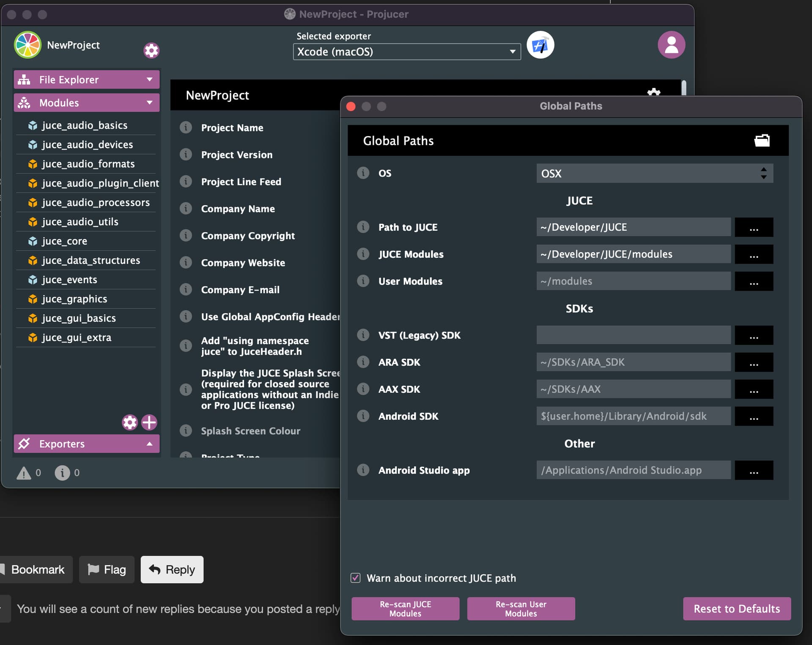Browse for AAX SDK folder
The height and width of the screenshot is (645, 812).
tap(754, 389)
